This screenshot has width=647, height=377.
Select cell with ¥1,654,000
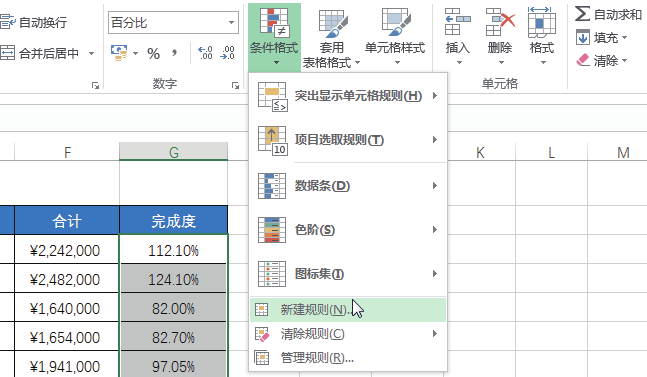click(x=67, y=337)
